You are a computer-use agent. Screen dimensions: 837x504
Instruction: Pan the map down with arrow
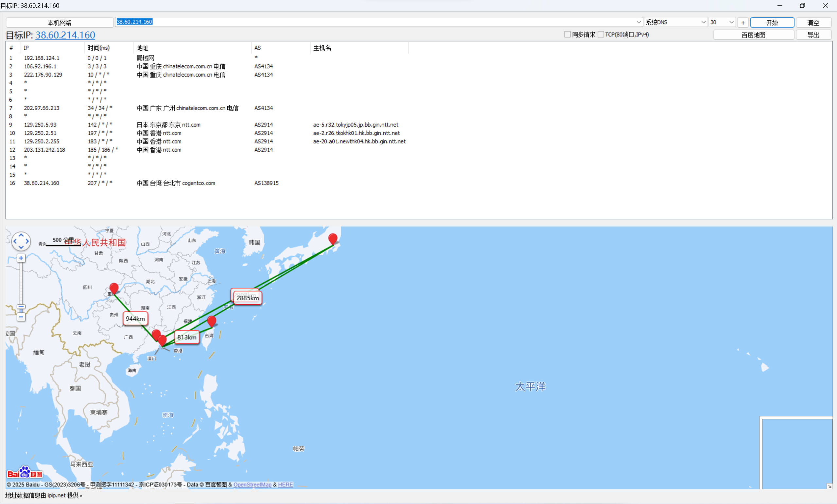coord(21,247)
